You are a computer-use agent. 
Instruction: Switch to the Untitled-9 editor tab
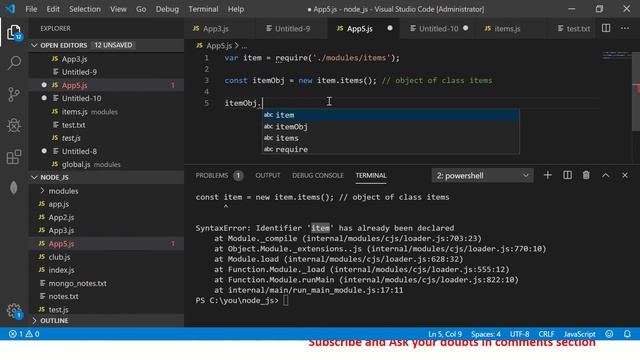click(292, 29)
